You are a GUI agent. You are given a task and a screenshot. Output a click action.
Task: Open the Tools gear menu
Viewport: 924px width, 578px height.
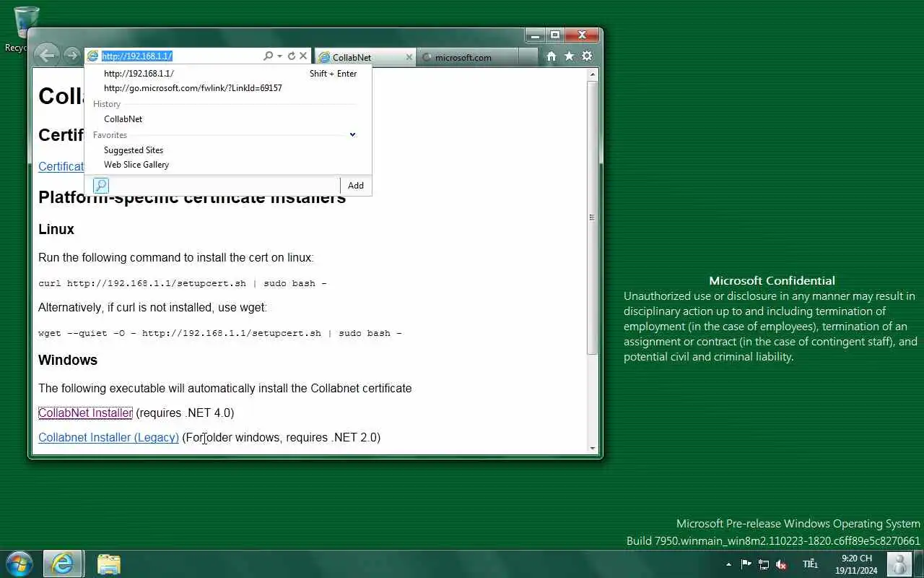(587, 56)
